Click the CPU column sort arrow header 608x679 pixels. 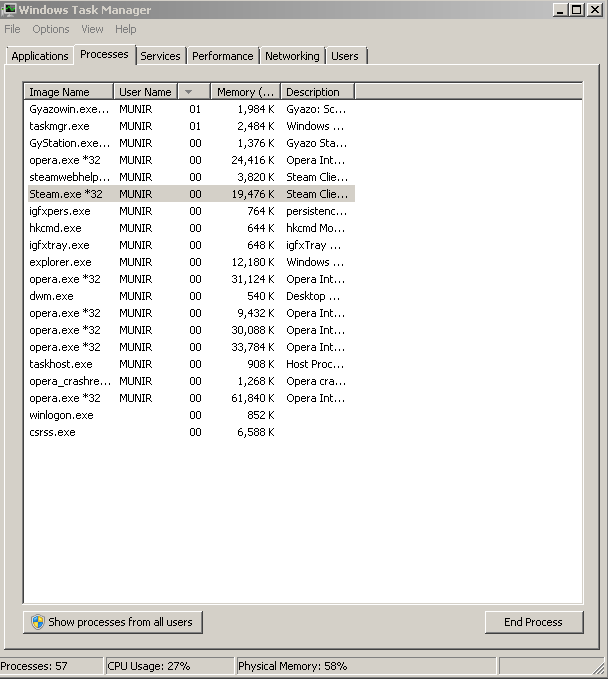point(194,92)
